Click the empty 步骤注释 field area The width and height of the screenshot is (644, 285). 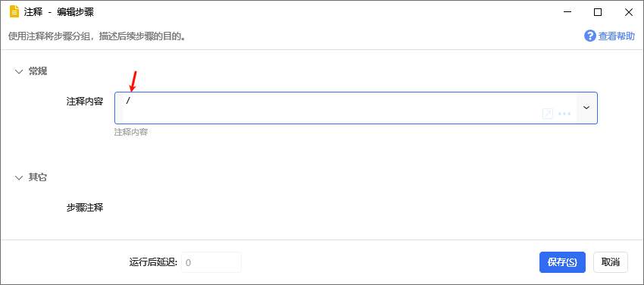(355, 208)
